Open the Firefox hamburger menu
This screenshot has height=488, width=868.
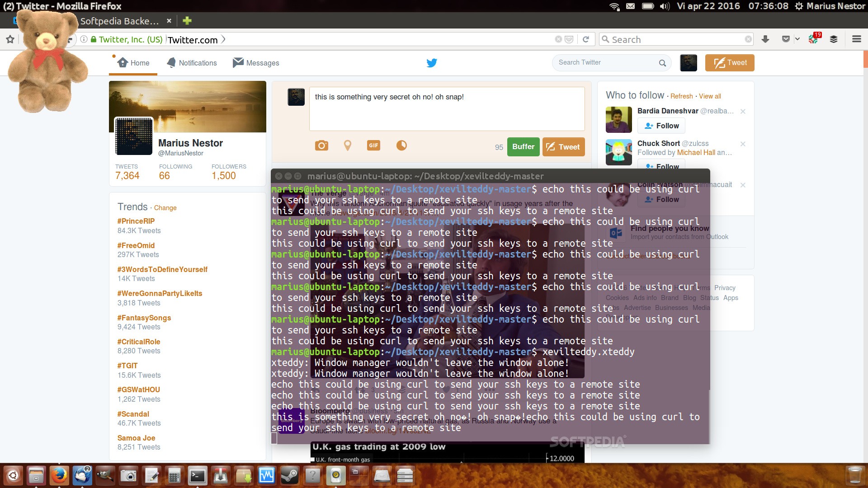click(x=856, y=39)
